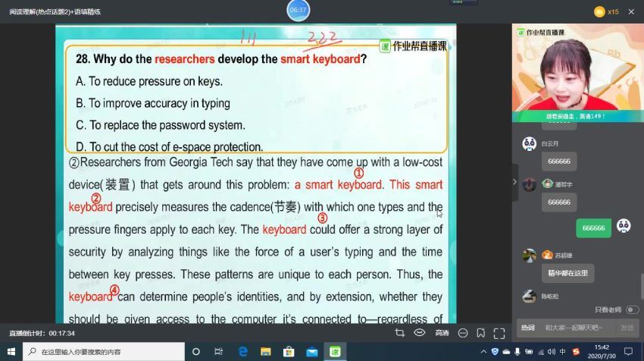Open Task View on the taskbar

coord(218,352)
